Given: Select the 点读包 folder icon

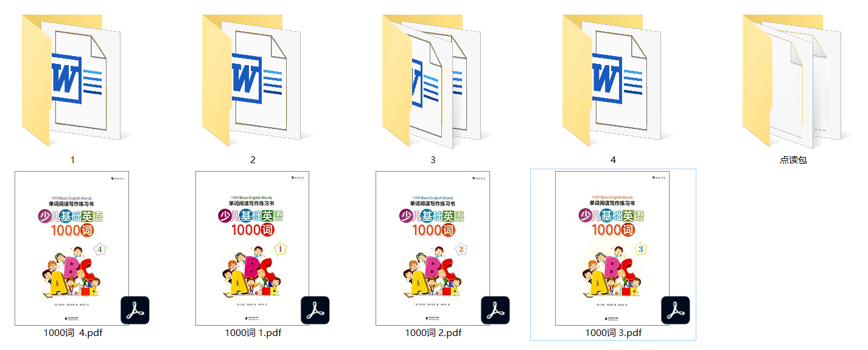Looking at the screenshot, I should click(793, 80).
